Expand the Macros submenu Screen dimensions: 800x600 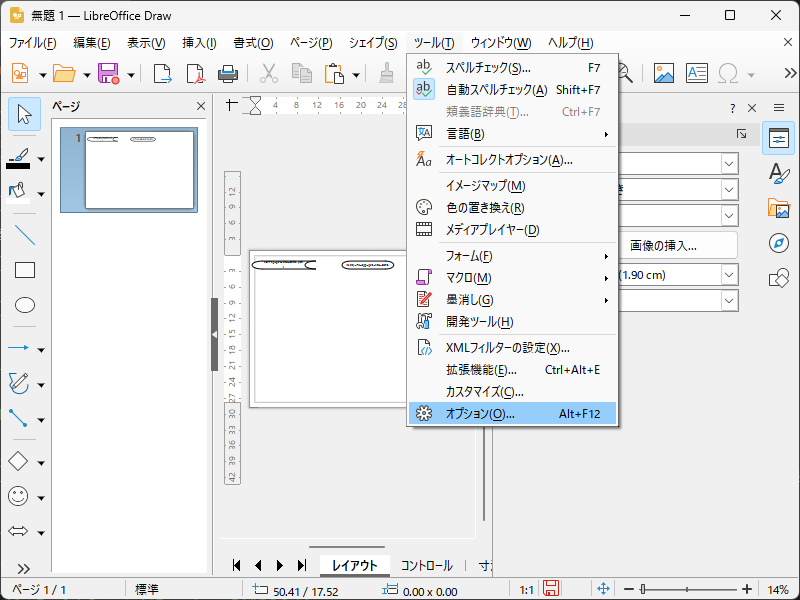(513, 278)
